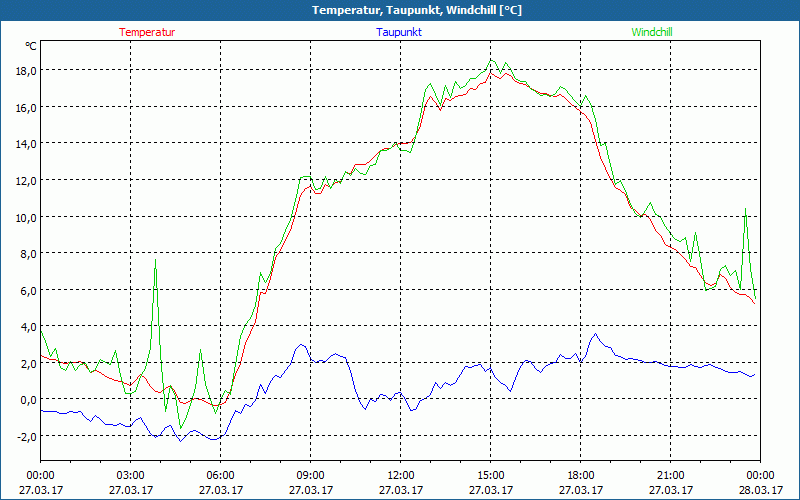The height and width of the screenshot is (500, 800).
Task: Click the 2,0 y-axis value
Action: (x=28, y=363)
